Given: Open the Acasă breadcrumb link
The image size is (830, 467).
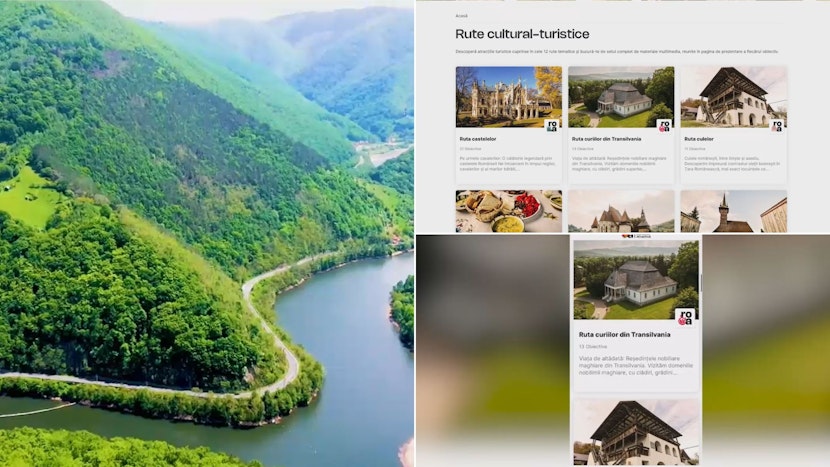Looking at the screenshot, I should (x=461, y=16).
